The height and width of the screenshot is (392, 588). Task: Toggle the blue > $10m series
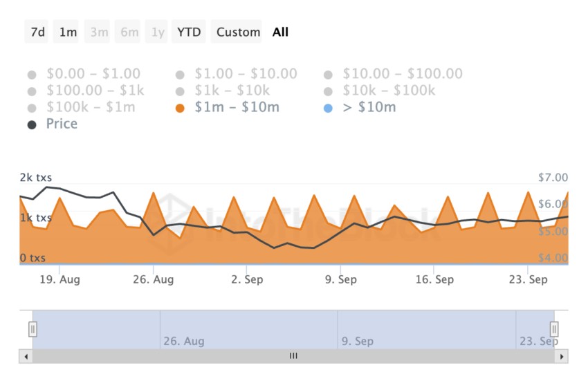(360, 108)
